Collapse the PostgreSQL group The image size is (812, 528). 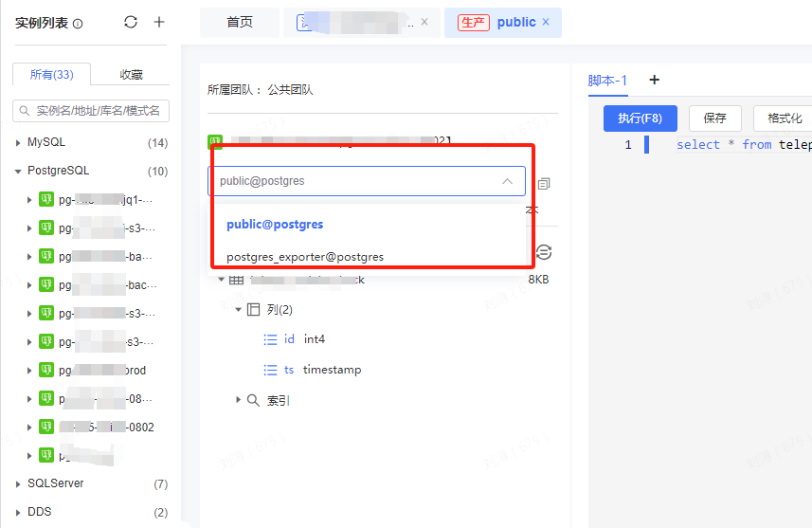click(x=18, y=171)
